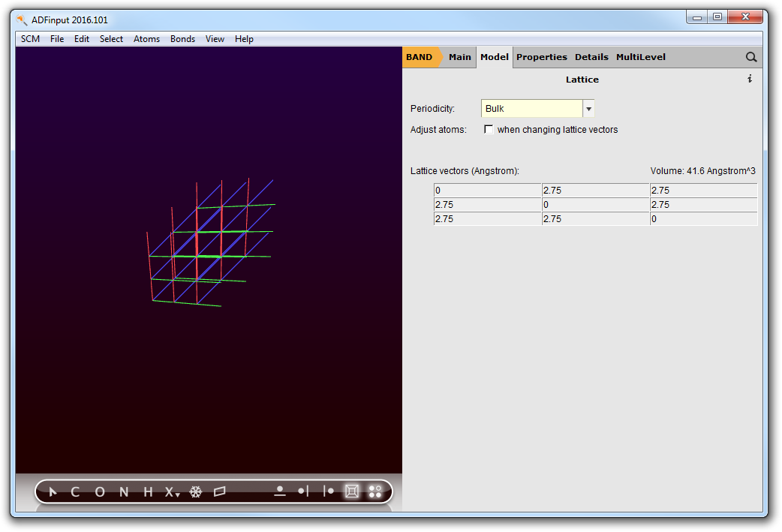
Task: Click the Volume: 41.6 Angstrom^3 text
Action: click(702, 171)
